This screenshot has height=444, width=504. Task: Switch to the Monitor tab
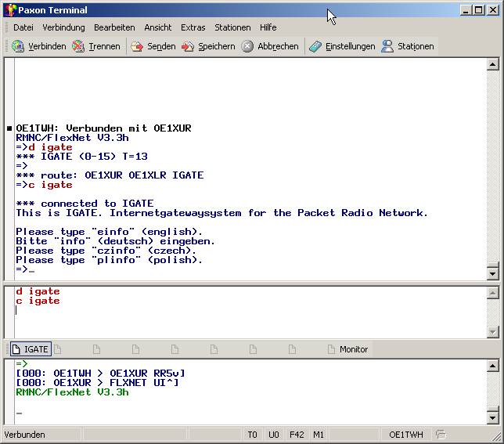click(347, 349)
